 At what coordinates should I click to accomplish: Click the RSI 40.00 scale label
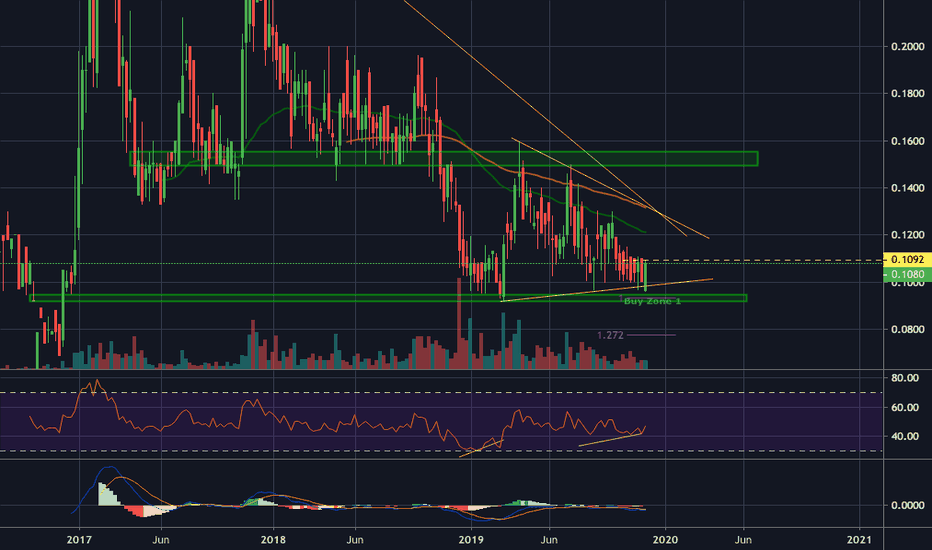coord(905,436)
